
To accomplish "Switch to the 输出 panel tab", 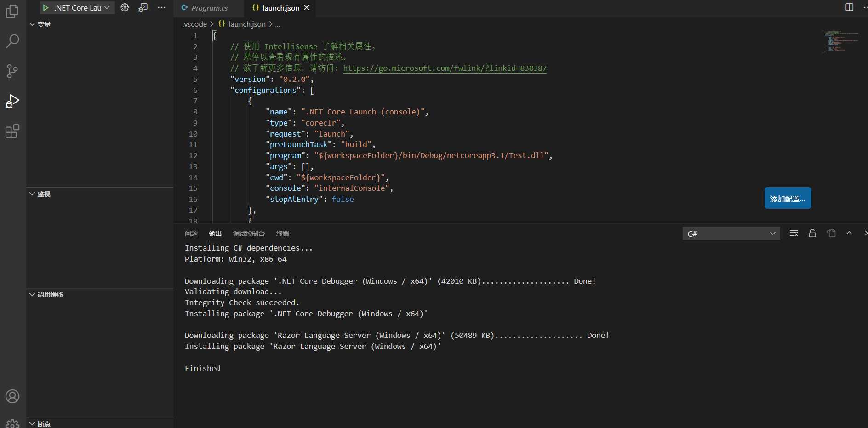I will pos(215,234).
